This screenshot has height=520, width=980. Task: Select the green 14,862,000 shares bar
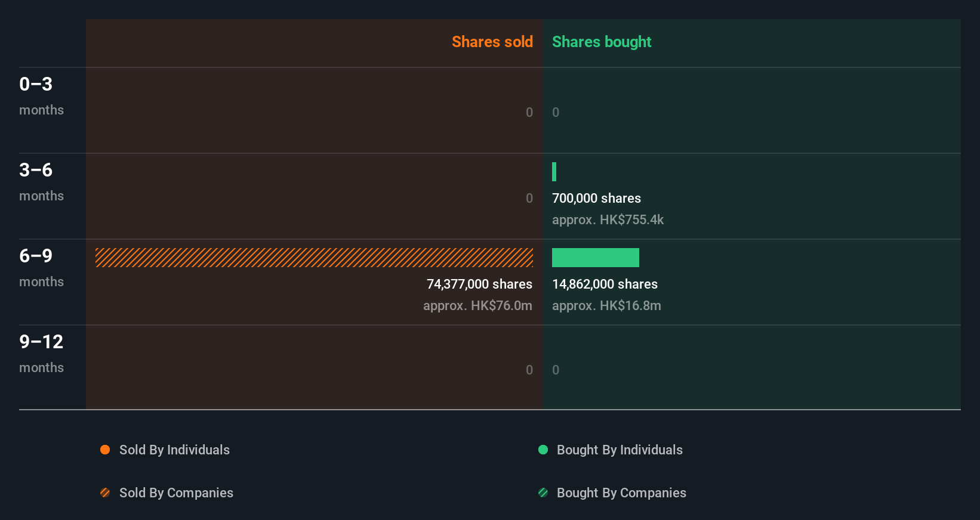click(596, 258)
